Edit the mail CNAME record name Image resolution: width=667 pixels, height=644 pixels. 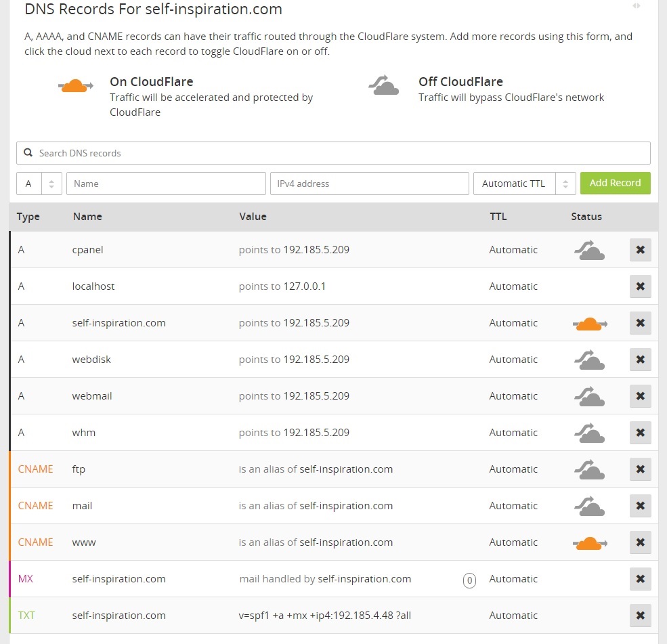82,506
